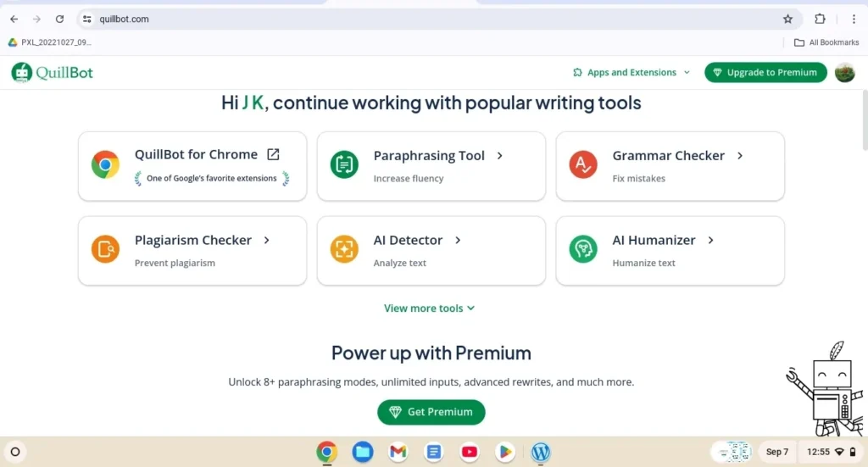Image resolution: width=868 pixels, height=467 pixels.
Task: Click the Paraphrasing Tool title text
Action: coord(429,155)
